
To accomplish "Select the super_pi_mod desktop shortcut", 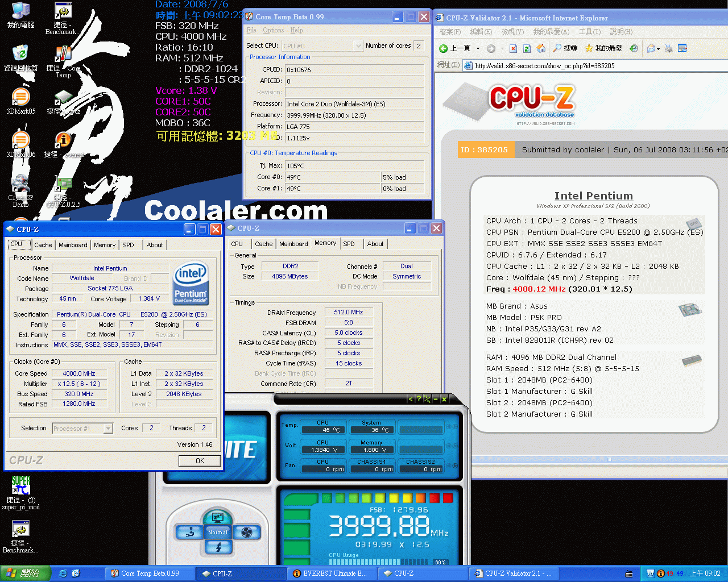I will (21, 493).
